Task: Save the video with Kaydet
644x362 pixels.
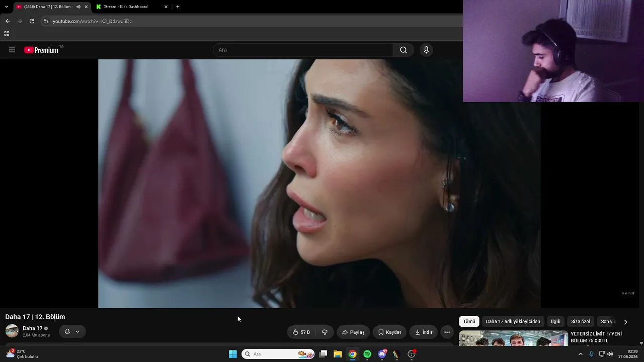Action: (389, 332)
